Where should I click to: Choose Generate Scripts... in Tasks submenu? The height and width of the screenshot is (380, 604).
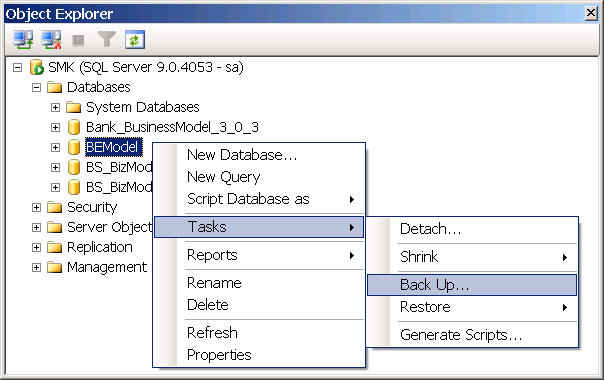pyautogui.click(x=472, y=335)
